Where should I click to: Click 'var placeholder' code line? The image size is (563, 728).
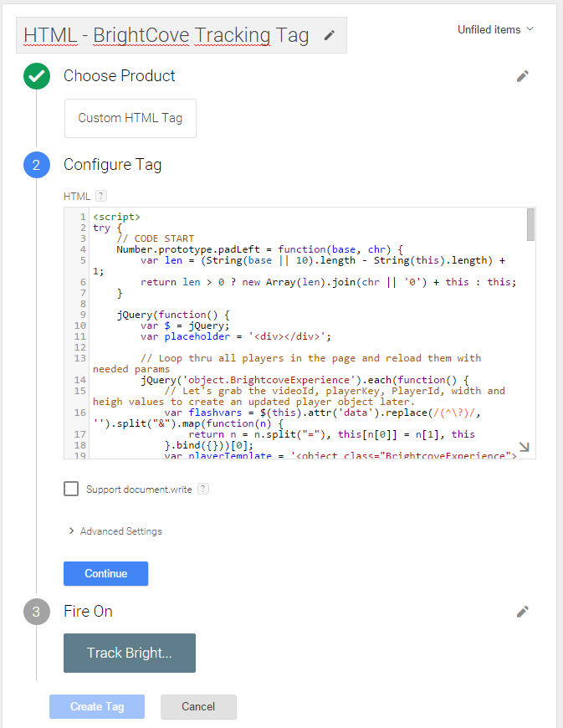[x=236, y=336]
